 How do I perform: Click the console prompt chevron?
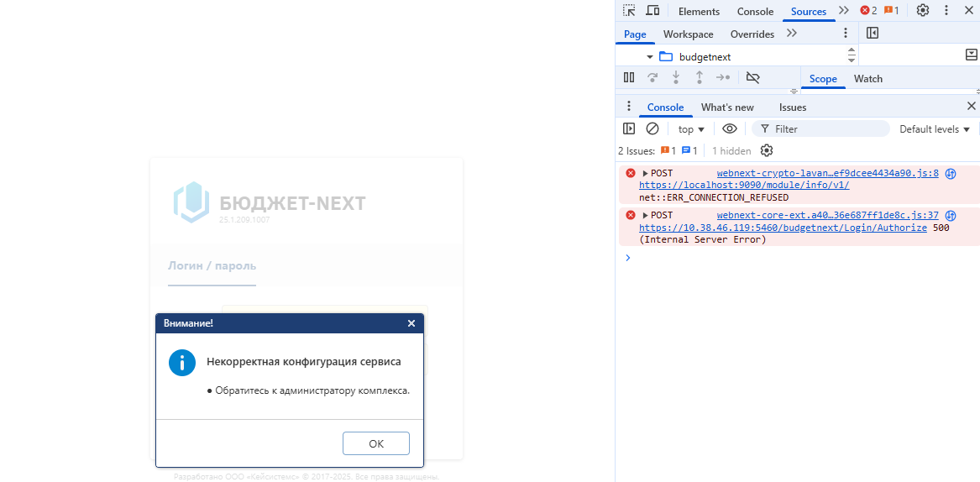[628, 257]
